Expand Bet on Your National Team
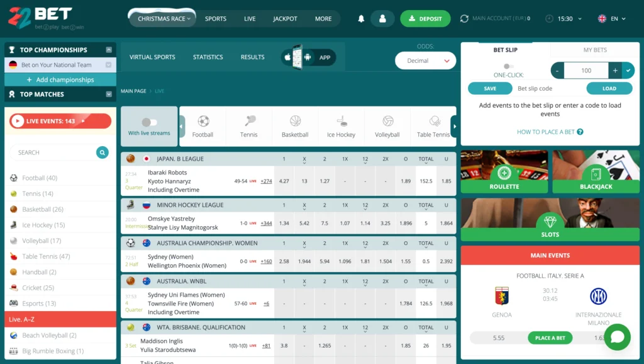 pos(108,65)
